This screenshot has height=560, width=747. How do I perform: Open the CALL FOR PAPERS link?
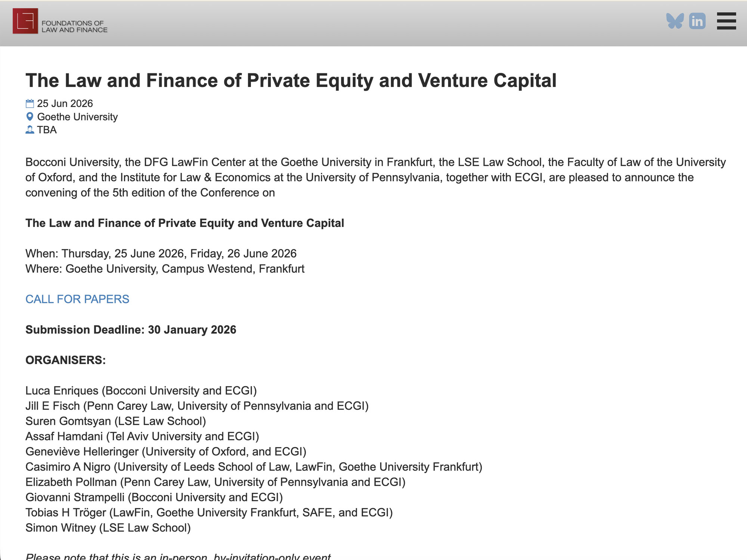pos(77,299)
